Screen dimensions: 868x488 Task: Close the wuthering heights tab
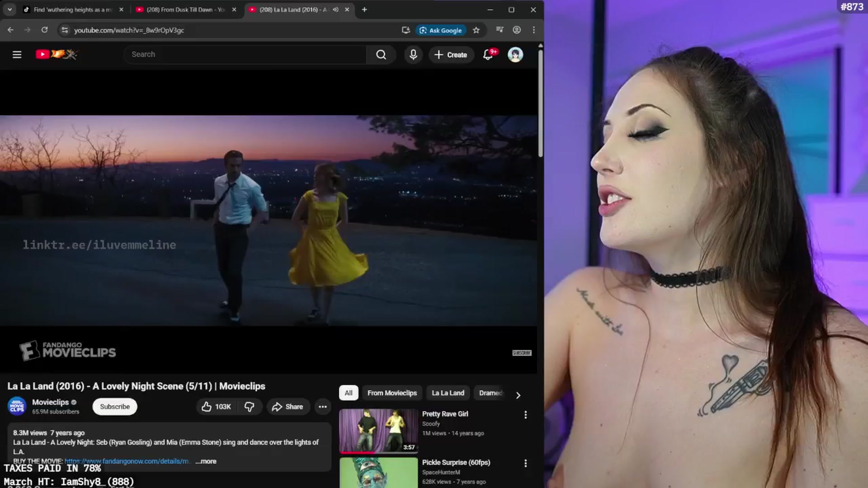pyautogui.click(x=121, y=9)
